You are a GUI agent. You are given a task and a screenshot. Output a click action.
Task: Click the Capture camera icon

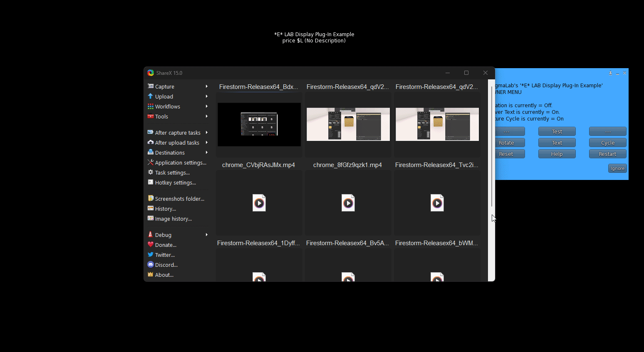pos(151,86)
